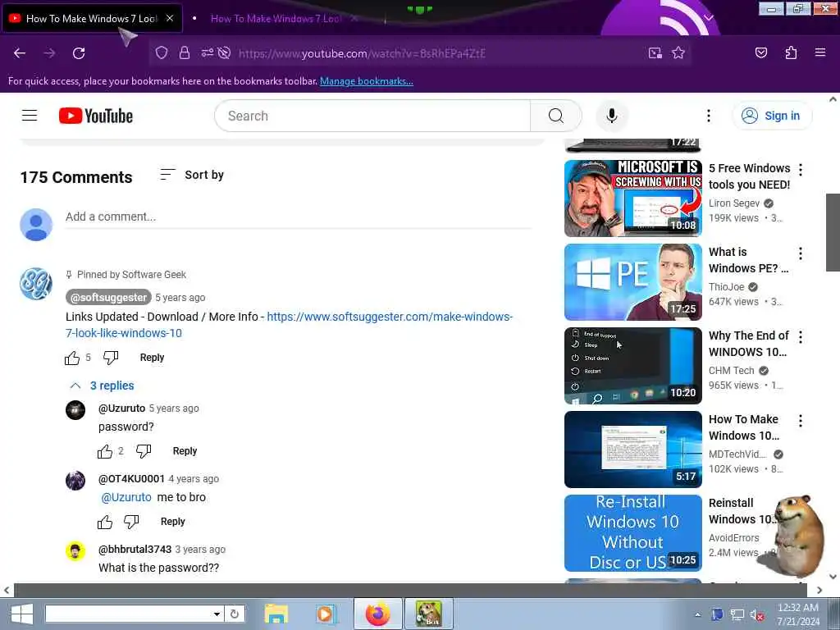
Task: Switch to the second 'How To Make Windows 7' tab
Action: (x=276, y=18)
